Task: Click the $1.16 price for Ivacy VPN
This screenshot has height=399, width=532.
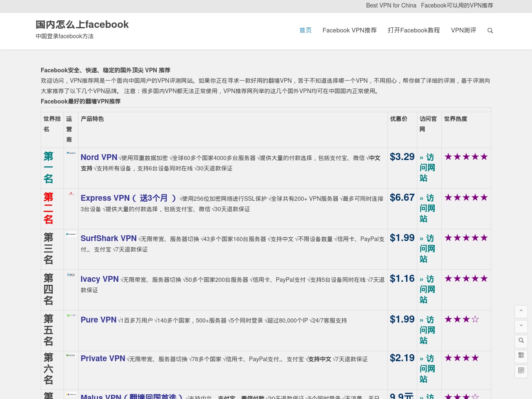Action: [402, 278]
